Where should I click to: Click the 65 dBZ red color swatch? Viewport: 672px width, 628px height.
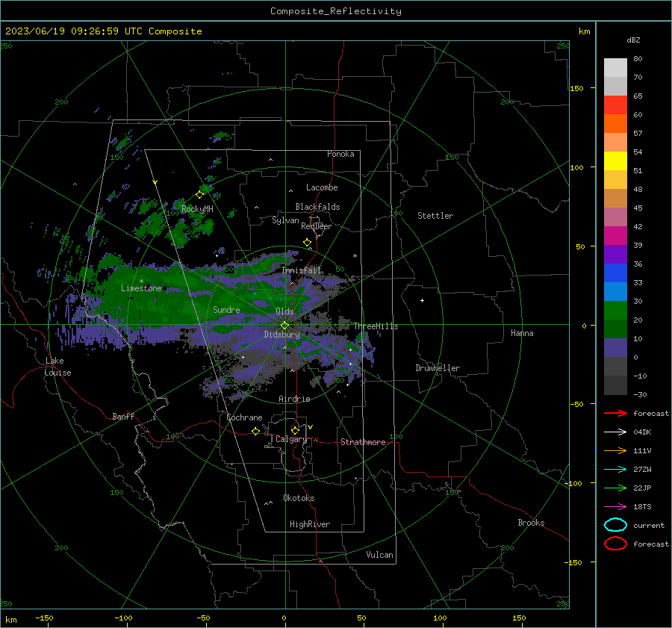(x=615, y=105)
